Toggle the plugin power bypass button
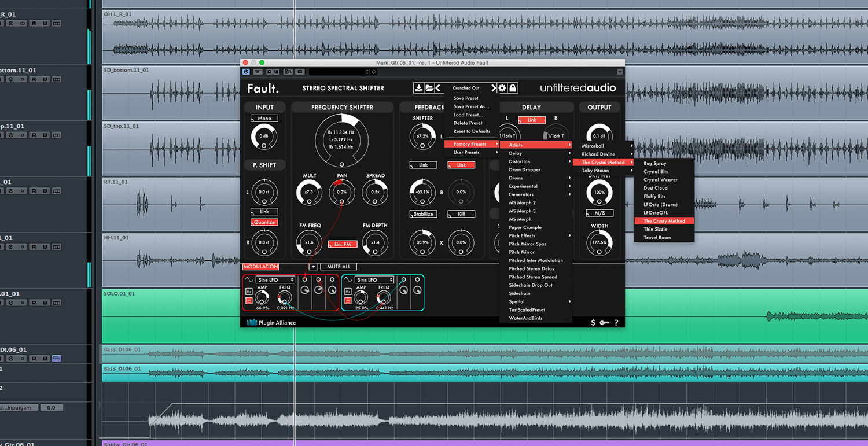868x446 pixels. click(247, 72)
